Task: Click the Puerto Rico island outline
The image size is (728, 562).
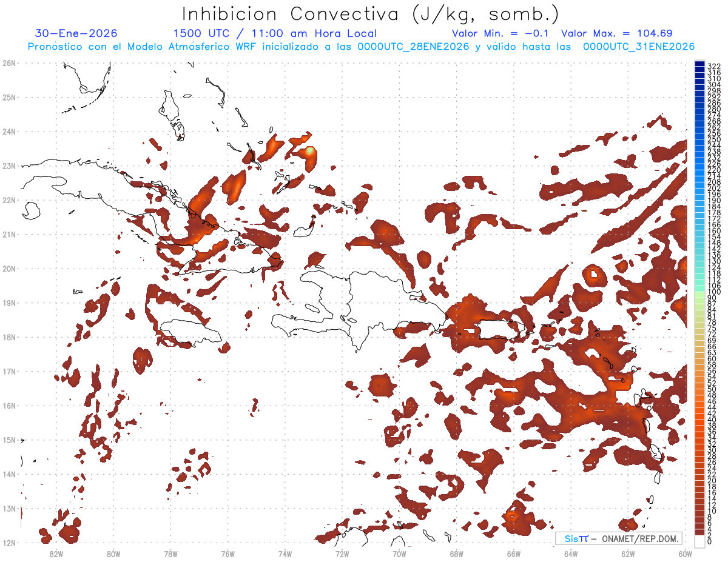Action: [x=500, y=330]
